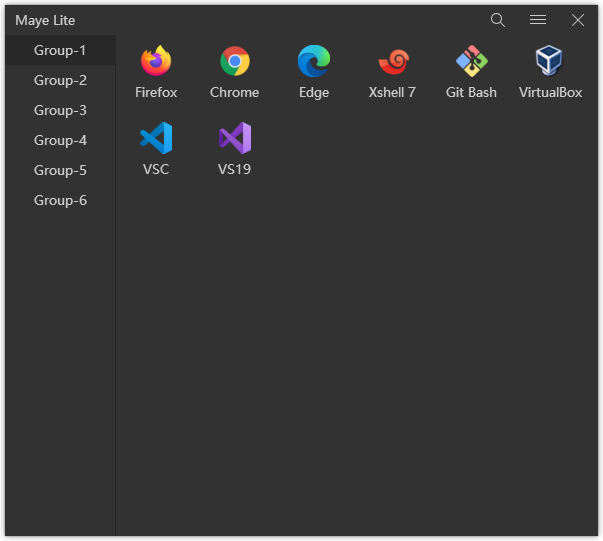Close the Maye Lite window
Viewport: 603px width, 541px height.
tap(578, 20)
